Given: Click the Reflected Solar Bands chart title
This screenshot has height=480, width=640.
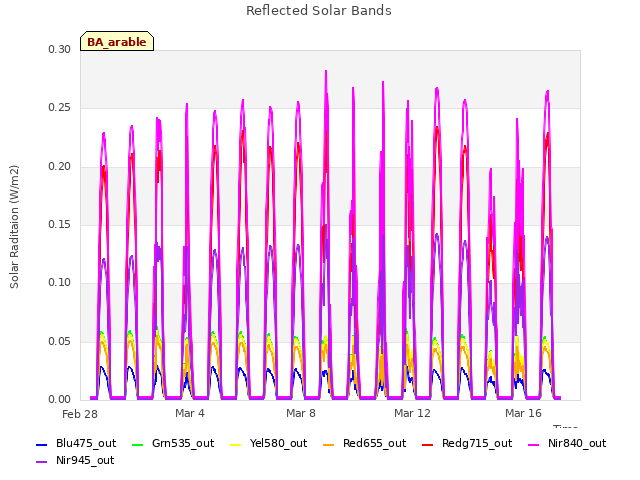Looking at the screenshot, I should pyautogui.click(x=319, y=10).
